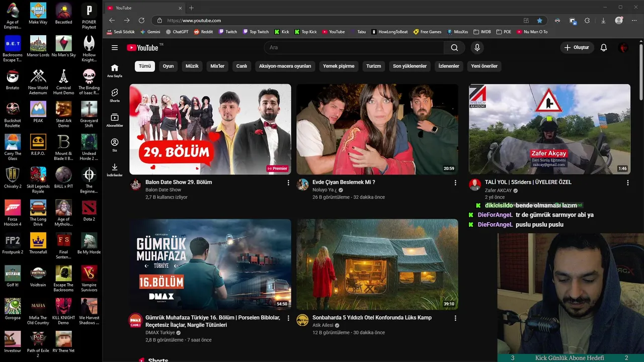Image resolution: width=644 pixels, height=362 pixels.
Task: Start voice search with microphone icon
Action: 477,48
